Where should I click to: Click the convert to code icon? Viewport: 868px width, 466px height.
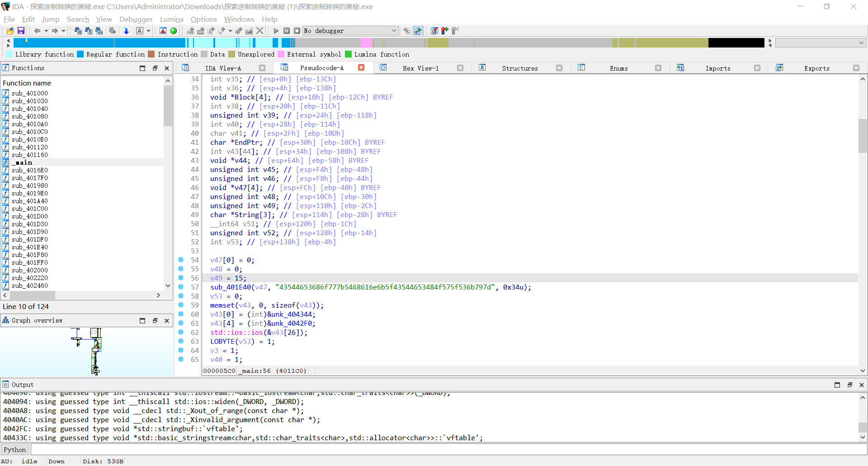tap(190, 31)
